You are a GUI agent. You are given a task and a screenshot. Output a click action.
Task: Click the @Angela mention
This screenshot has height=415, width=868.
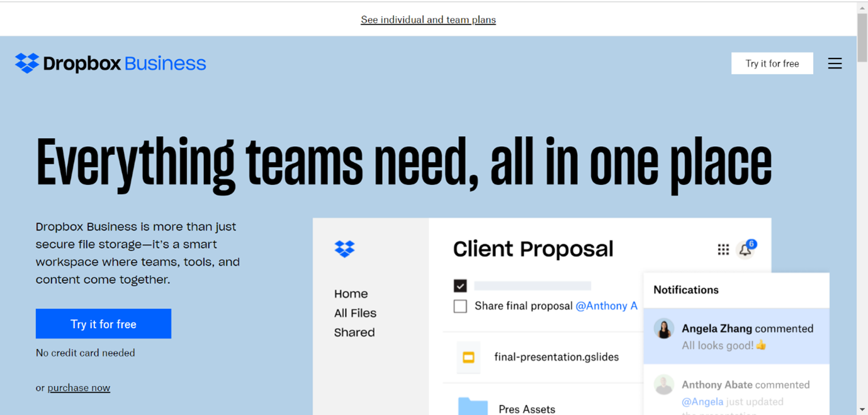702,402
